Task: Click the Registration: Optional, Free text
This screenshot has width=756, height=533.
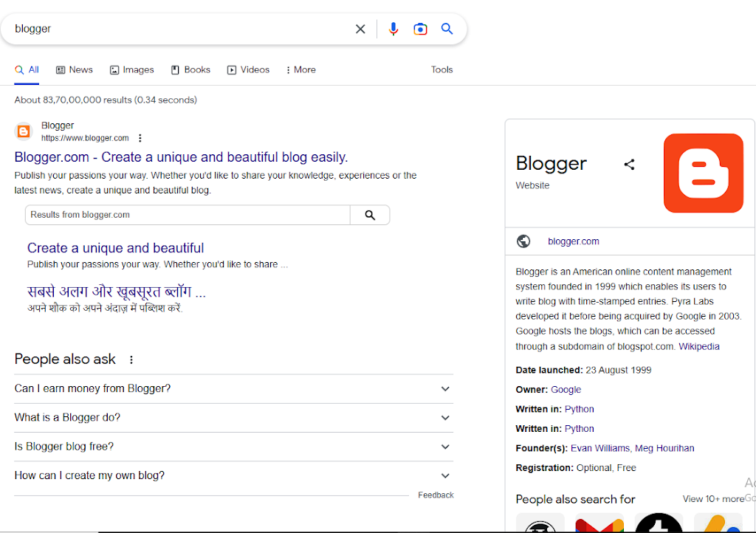Action: pos(576,468)
